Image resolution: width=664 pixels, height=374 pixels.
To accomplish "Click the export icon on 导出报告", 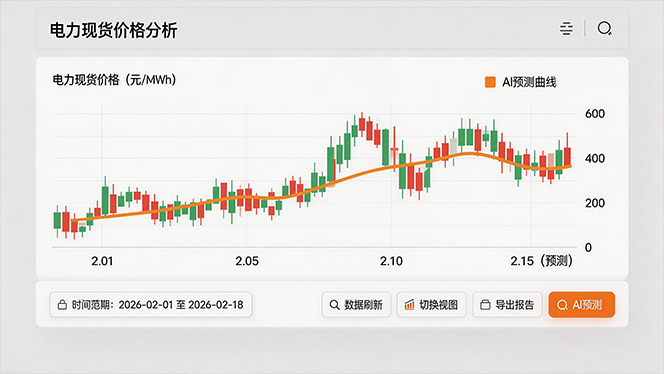I will point(485,305).
